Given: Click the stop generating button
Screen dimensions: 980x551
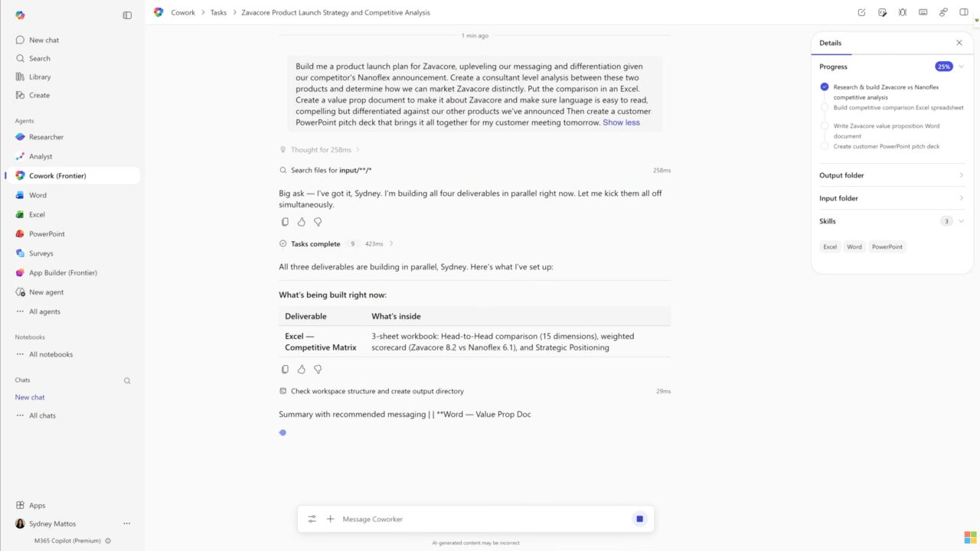Looking at the screenshot, I should pyautogui.click(x=639, y=519).
